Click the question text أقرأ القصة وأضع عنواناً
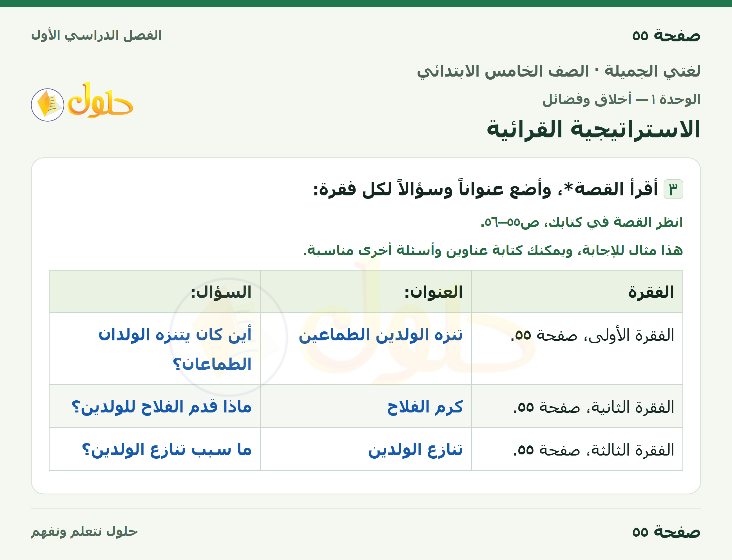This screenshot has width=732, height=560. pos(485,189)
